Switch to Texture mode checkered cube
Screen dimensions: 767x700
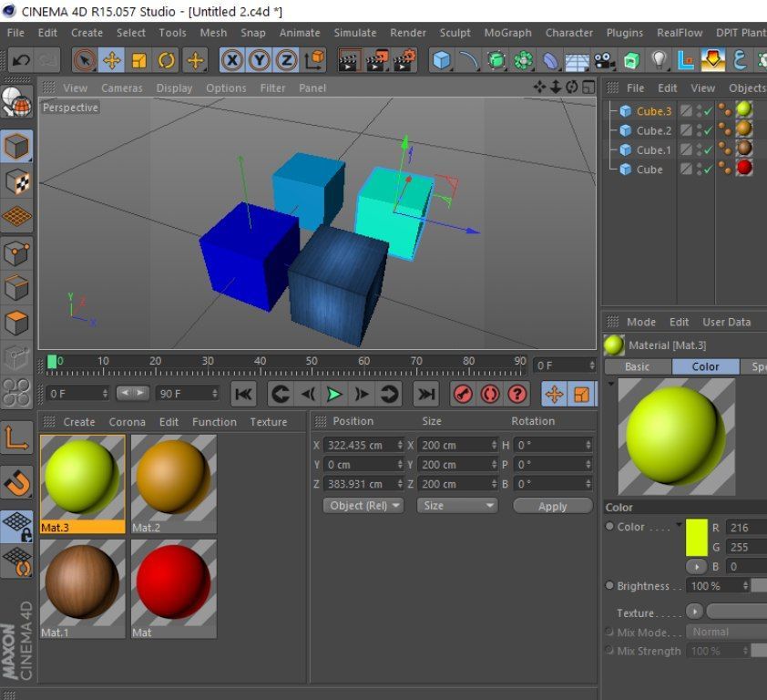pyautogui.click(x=16, y=181)
